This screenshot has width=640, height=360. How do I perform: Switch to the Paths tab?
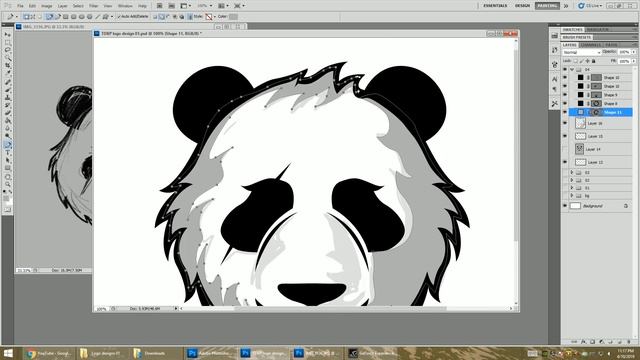coord(611,45)
